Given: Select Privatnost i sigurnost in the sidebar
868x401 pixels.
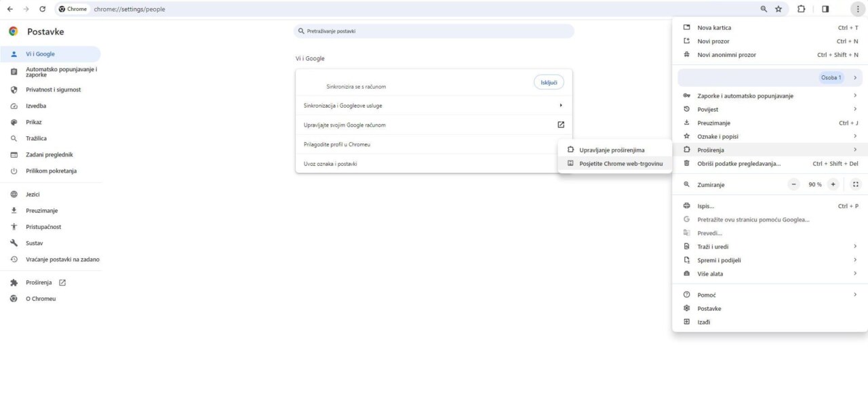Looking at the screenshot, I should [51, 89].
